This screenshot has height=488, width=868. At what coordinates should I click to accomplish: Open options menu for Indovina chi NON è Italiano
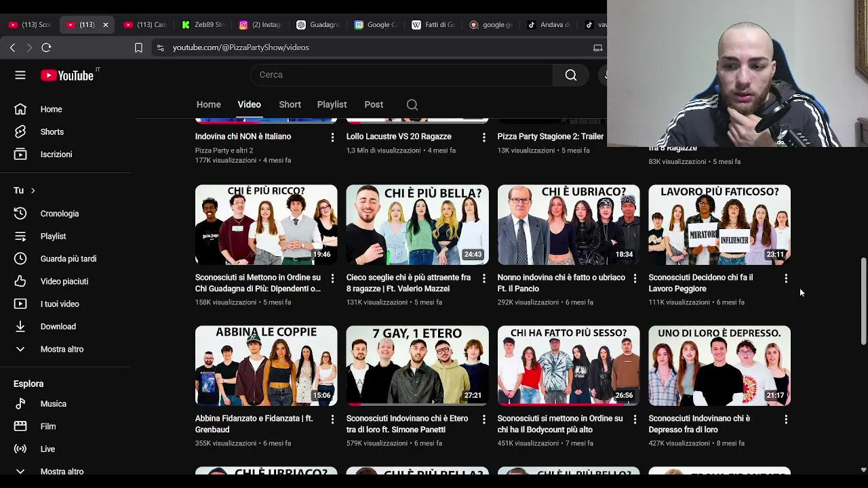tap(332, 138)
